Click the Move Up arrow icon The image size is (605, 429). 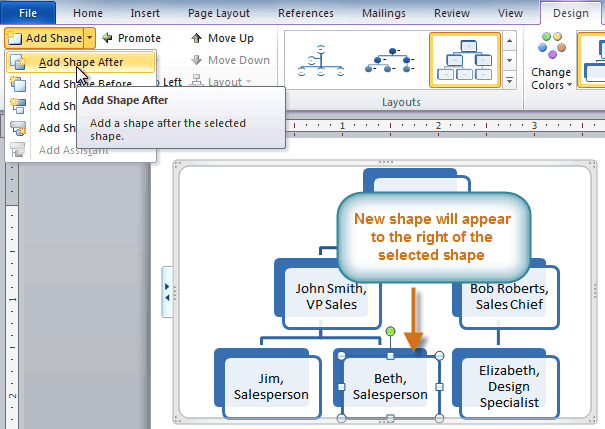point(198,38)
